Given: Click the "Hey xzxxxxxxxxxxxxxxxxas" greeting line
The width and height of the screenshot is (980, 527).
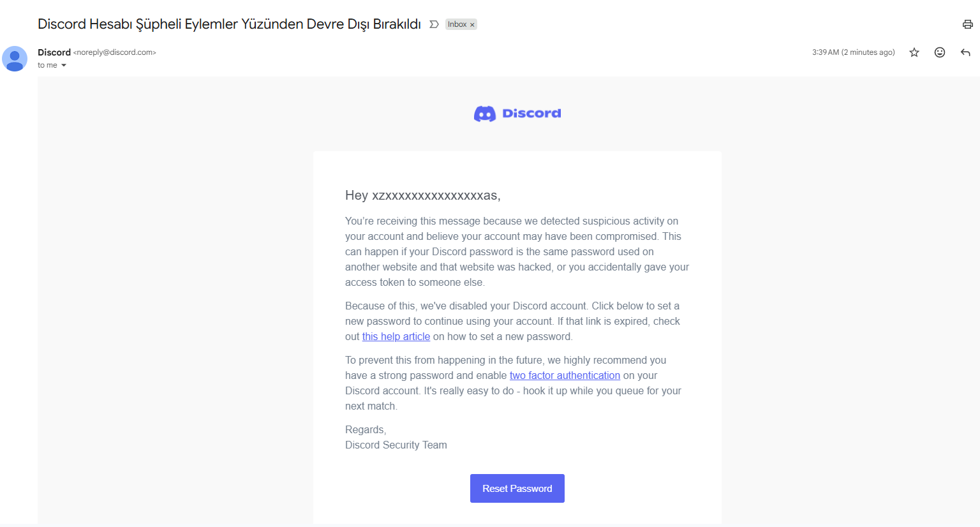Looking at the screenshot, I should tap(422, 195).
